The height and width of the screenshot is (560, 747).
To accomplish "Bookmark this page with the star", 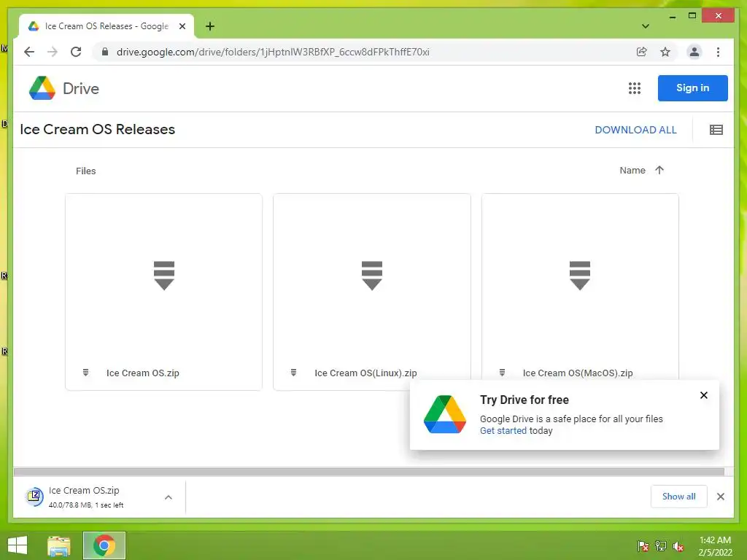I will click(665, 52).
